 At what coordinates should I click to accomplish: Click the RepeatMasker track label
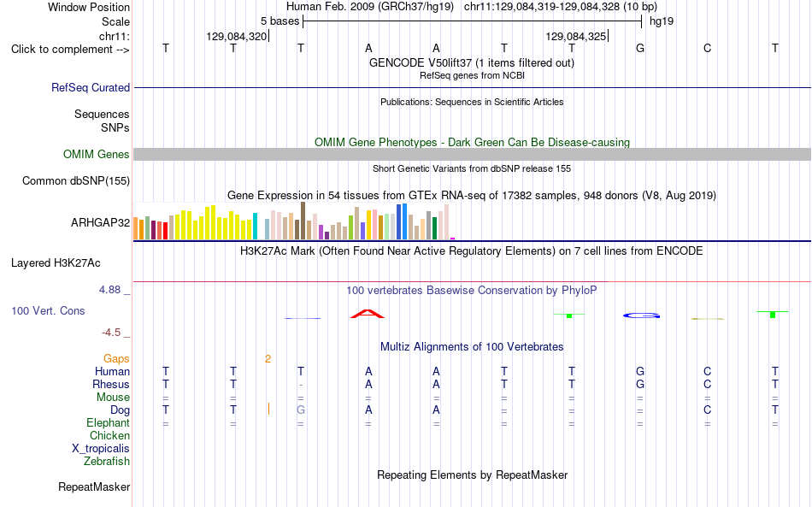tap(94, 486)
